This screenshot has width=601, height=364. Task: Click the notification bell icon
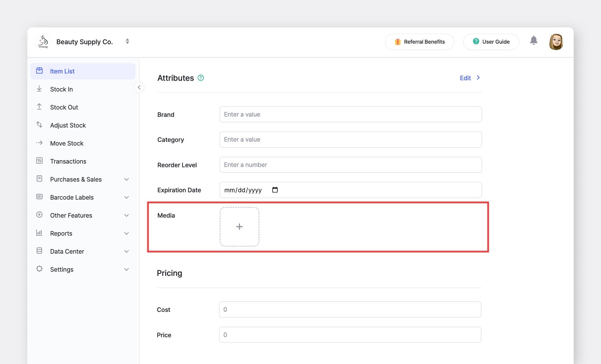point(534,40)
